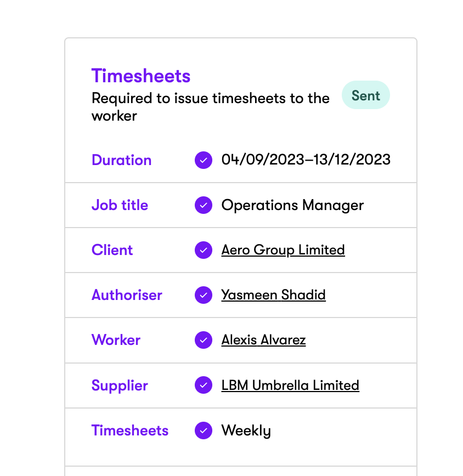Click the Authoriser field label
Image resolution: width=463 pixels, height=476 pixels.
[127, 295]
